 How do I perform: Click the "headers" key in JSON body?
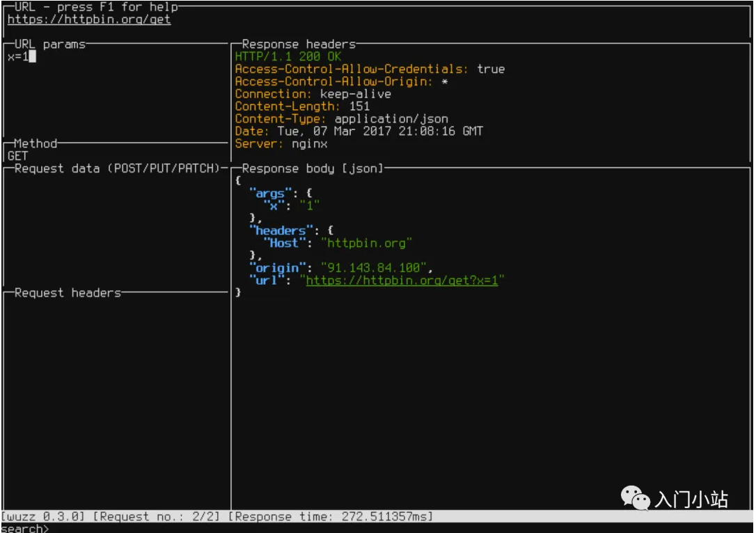pos(281,231)
